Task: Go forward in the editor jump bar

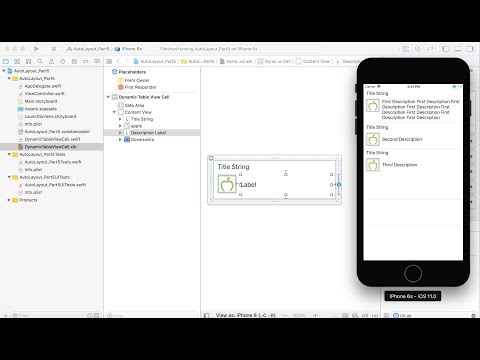Action: (x=126, y=61)
